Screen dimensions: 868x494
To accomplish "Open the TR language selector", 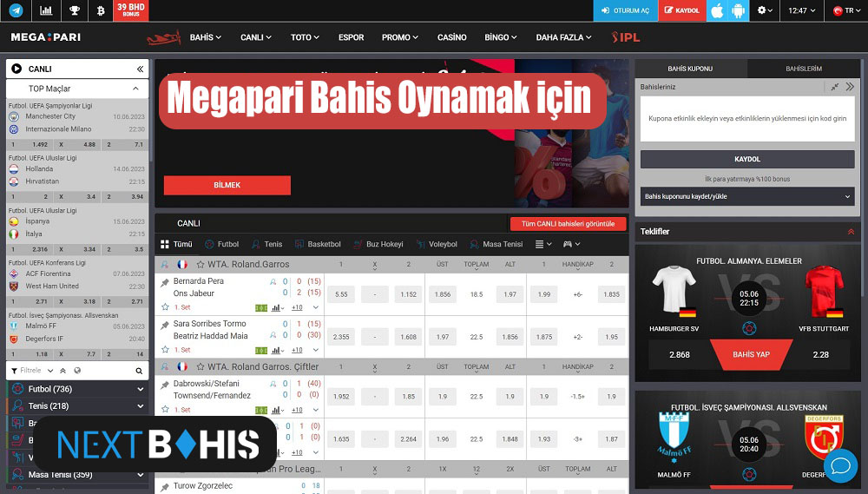I will coord(845,10).
